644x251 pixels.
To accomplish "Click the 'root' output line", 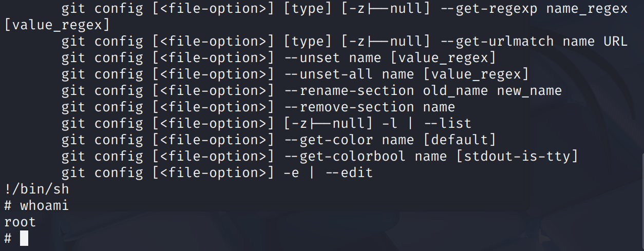I will [20, 222].
